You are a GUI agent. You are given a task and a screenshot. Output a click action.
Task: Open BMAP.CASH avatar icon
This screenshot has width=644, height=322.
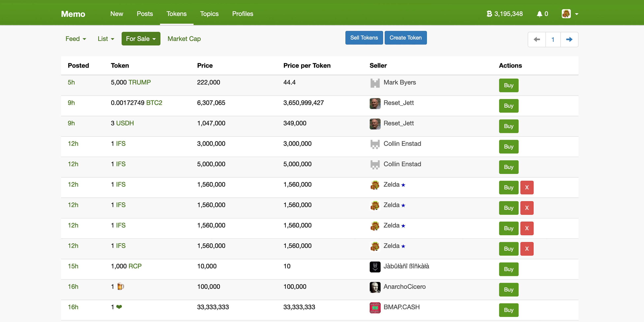pos(375,308)
